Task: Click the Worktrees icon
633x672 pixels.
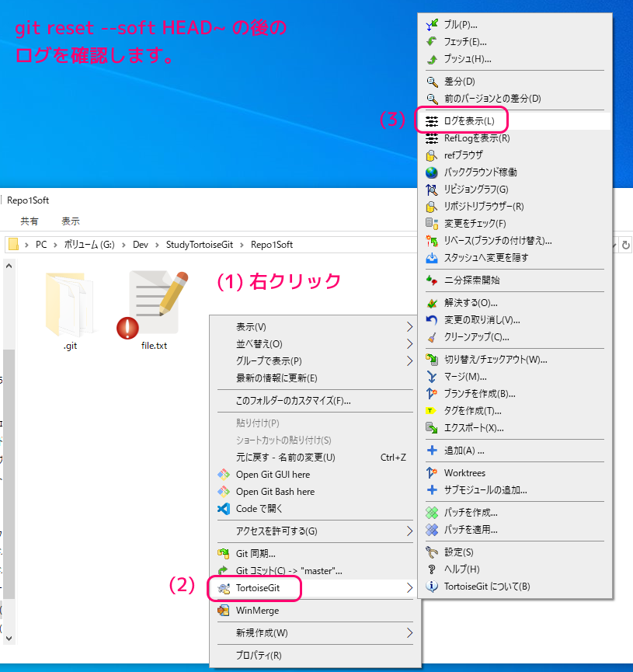Action: coord(432,472)
